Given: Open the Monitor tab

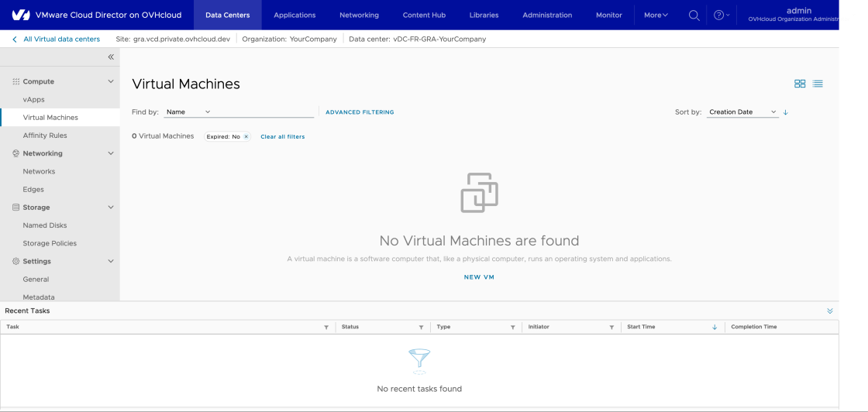Looking at the screenshot, I should click(609, 15).
